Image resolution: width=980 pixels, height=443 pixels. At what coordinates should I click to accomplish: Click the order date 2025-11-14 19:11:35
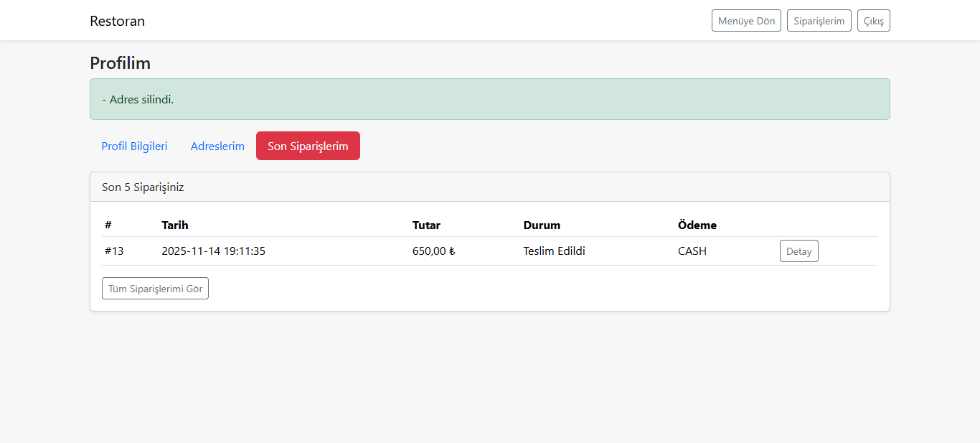[x=213, y=251]
